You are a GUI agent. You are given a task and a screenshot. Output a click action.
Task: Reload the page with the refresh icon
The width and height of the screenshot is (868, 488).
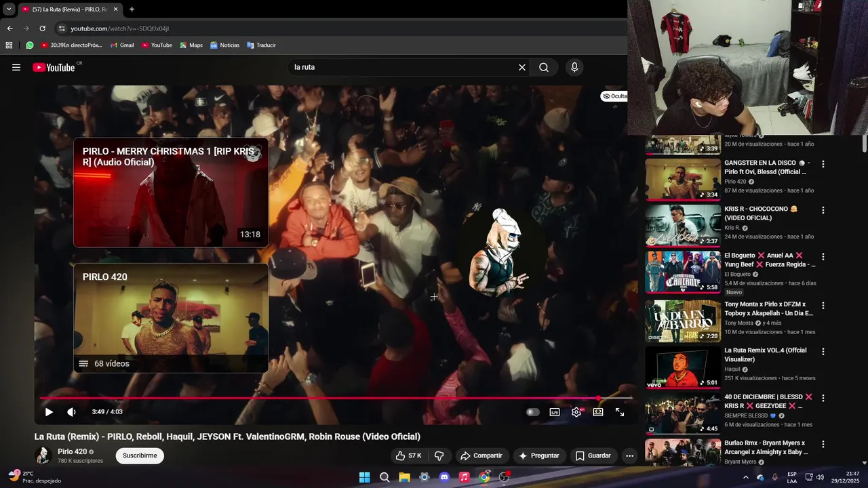point(42,28)
